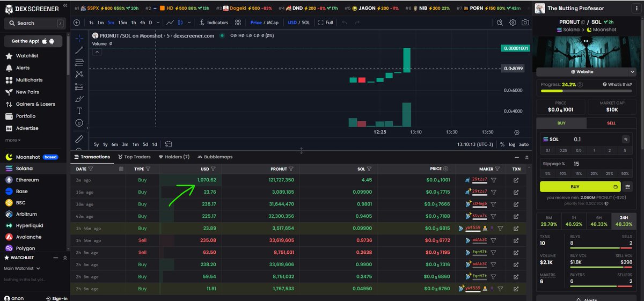
Task: Click the green BUY button
Action: coord(580,187)
